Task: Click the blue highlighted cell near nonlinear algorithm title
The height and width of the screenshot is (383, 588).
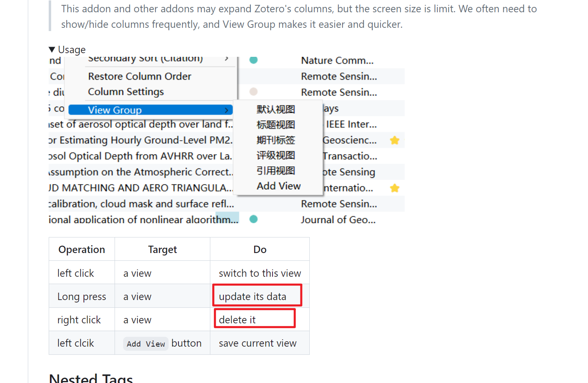Action: pos(228,217)
